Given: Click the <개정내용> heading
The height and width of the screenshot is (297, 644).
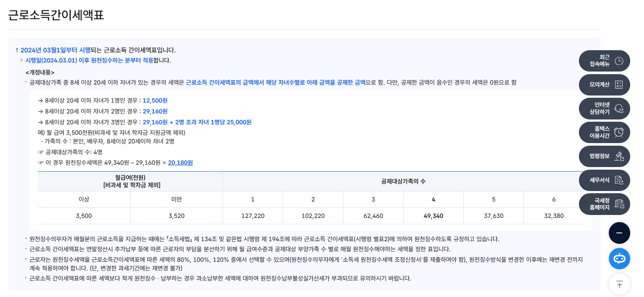Looking at the screenshot, I should coord(40,72).
